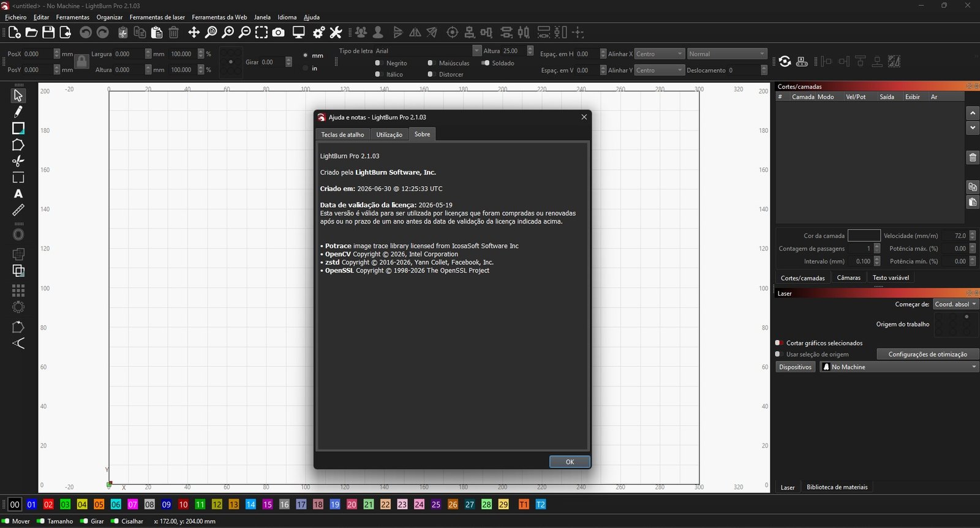This screenshot has width=980, height=528.
Task: Open the Alinhar Y dropdown
Action: click(659, 70)
